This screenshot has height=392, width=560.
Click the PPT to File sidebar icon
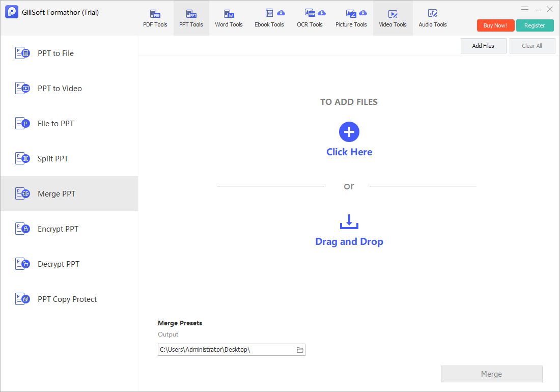(22, 53)
